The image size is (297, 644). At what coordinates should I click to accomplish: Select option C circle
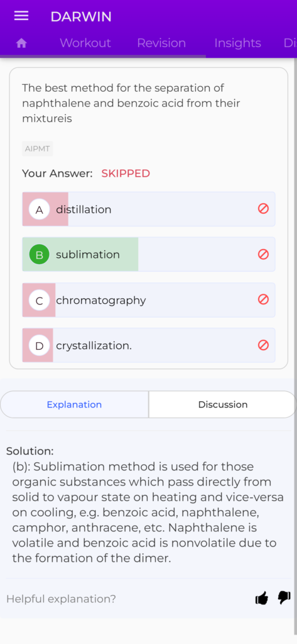(40, 300)
